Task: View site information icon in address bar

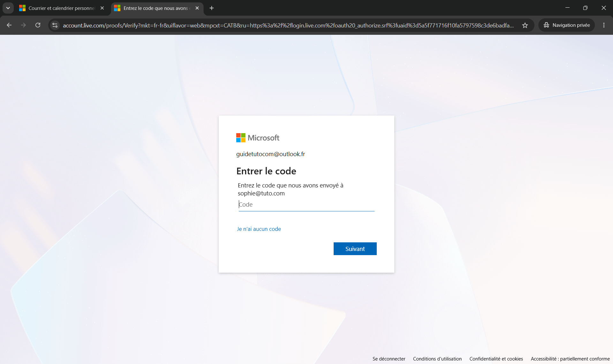Action: coord(55,25)
